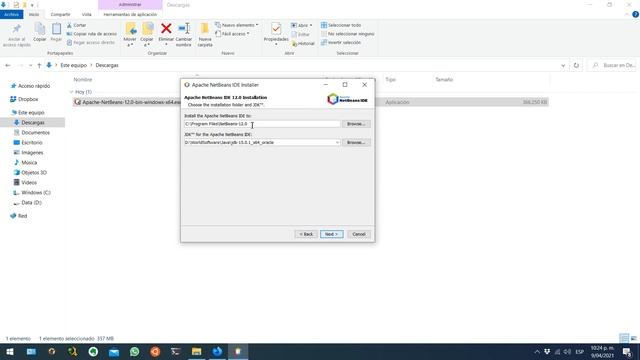Cancel the NetBeans installation
The height and width of the screenshot is (360, 640).
coord(359,234)
